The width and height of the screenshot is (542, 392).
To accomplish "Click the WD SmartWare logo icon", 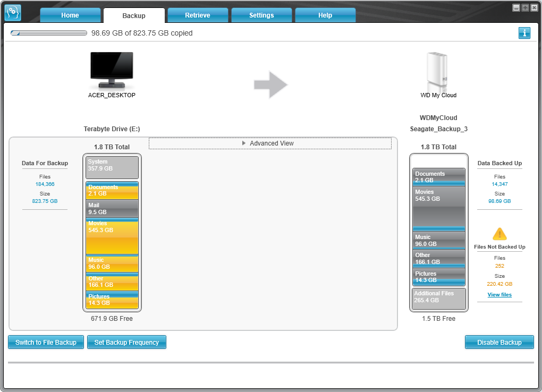I will click(x=13, y=13).
